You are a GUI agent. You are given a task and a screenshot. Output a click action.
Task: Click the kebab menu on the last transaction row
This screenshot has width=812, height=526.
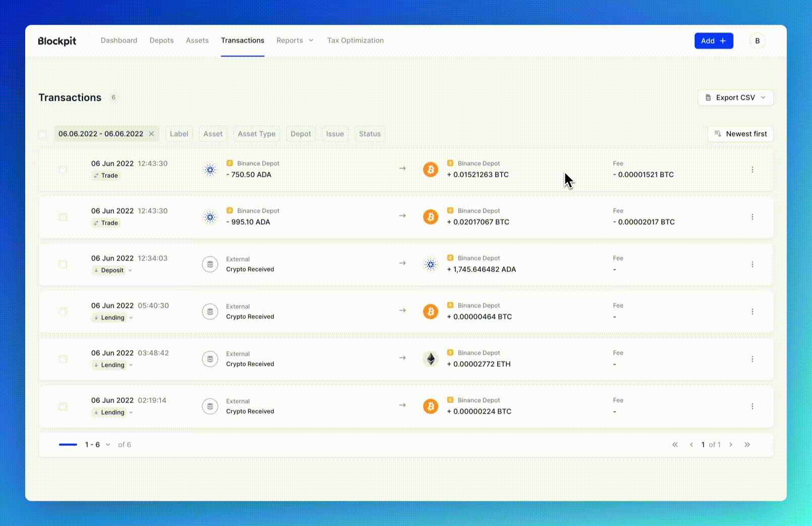[753, 406]
